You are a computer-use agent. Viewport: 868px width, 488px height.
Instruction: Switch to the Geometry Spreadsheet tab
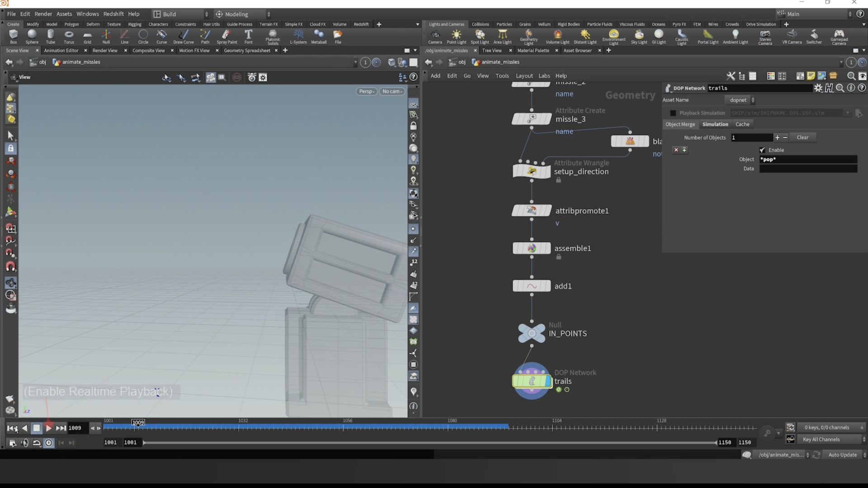coord(247,51)
